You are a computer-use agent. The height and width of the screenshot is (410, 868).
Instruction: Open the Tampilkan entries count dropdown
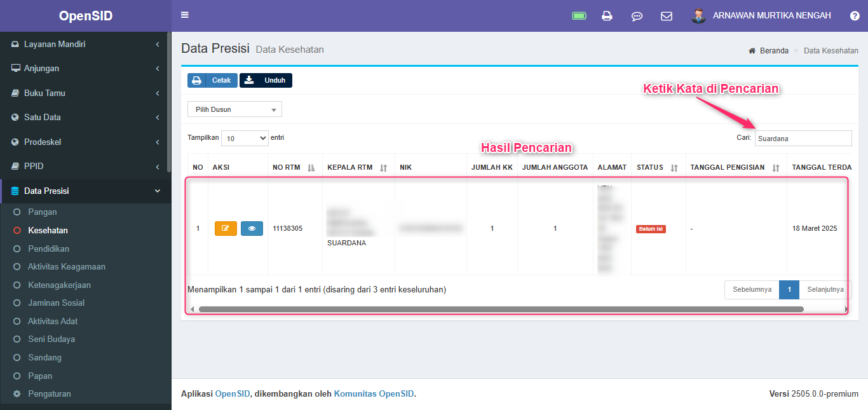point(245,138)
